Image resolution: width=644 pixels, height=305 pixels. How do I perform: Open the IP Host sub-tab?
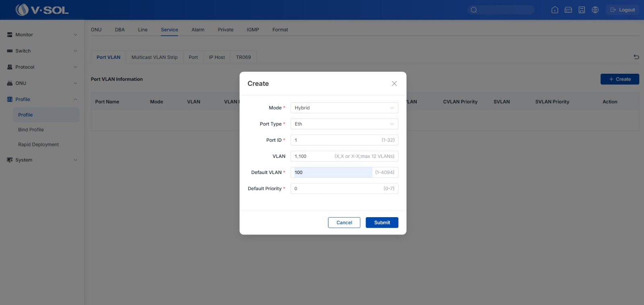217,57
